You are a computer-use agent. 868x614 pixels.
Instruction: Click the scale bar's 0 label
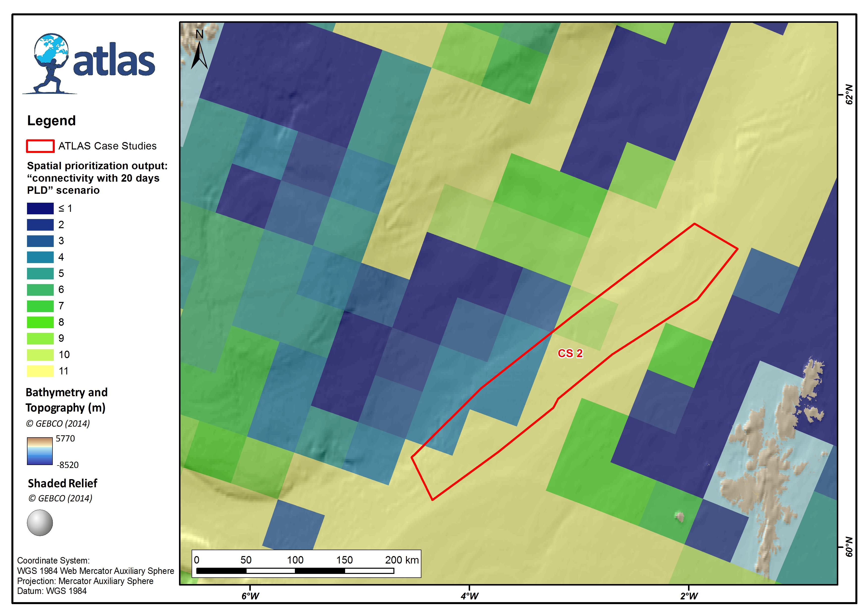[x=196, y=560]
